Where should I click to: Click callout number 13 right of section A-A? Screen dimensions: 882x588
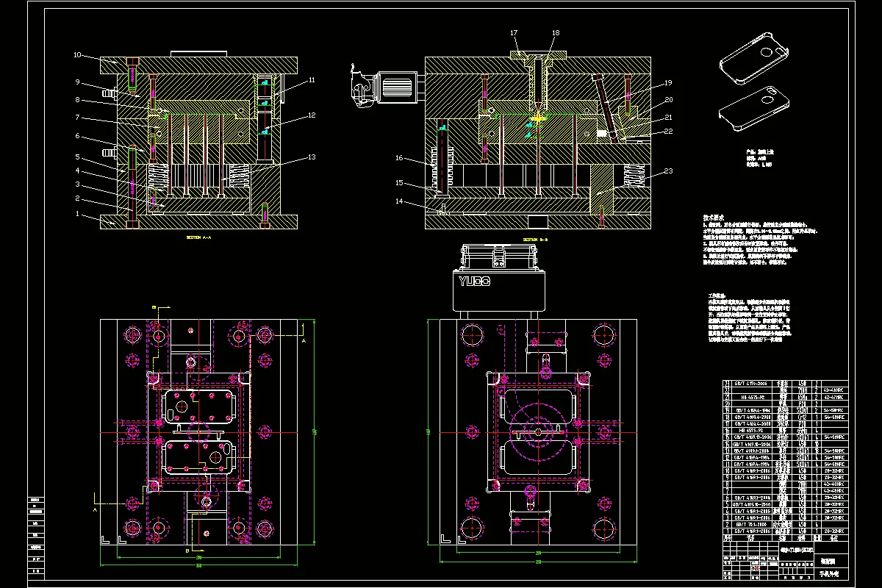[312, 157]
